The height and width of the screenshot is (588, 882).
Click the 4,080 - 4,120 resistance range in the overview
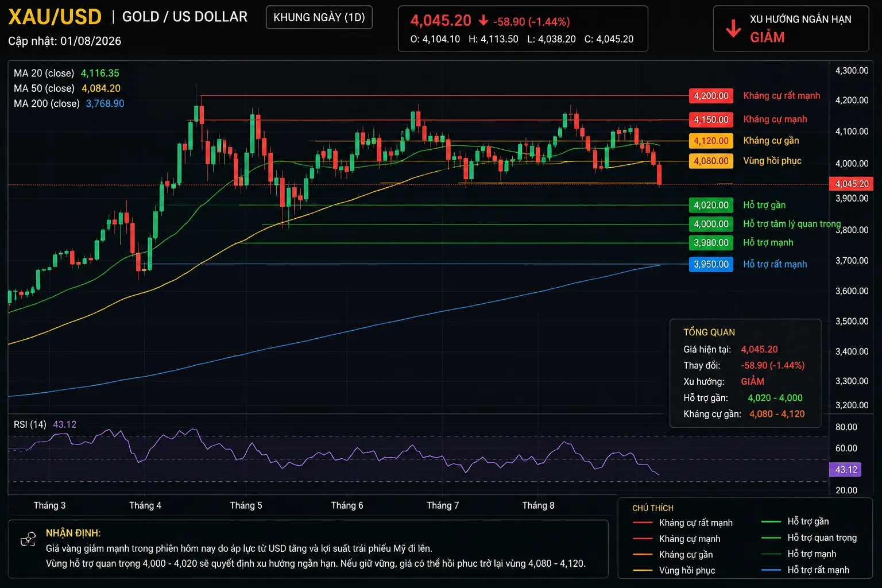[777, 414]
